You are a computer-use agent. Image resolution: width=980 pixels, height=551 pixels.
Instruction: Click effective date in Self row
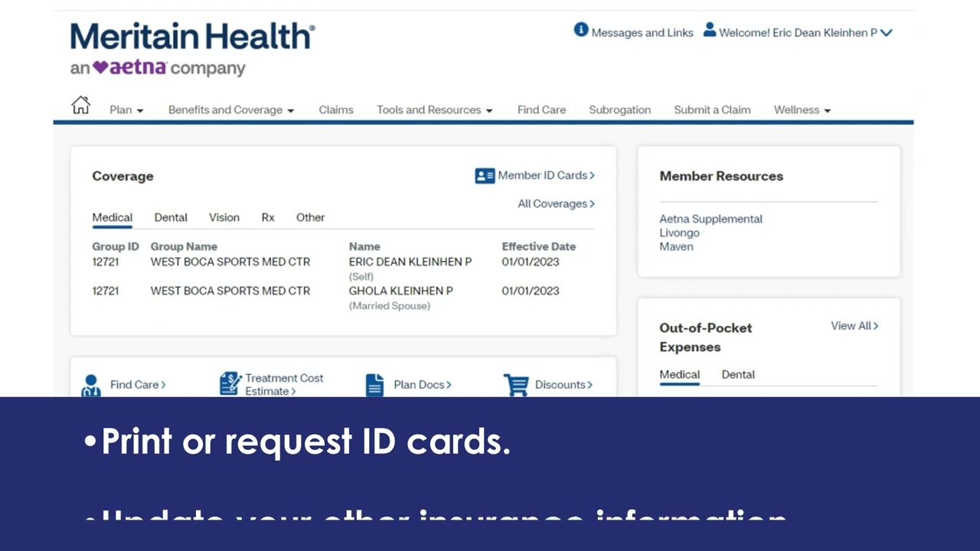click(x=531, y=262)
